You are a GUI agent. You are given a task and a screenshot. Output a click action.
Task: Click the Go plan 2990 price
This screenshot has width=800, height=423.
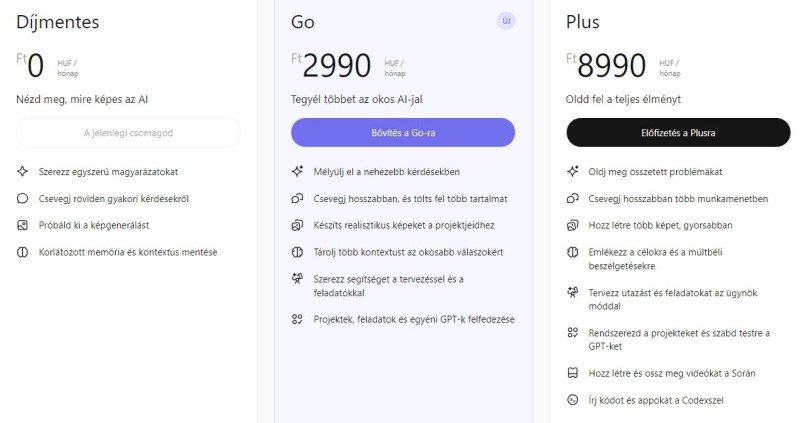click(336, 67)
